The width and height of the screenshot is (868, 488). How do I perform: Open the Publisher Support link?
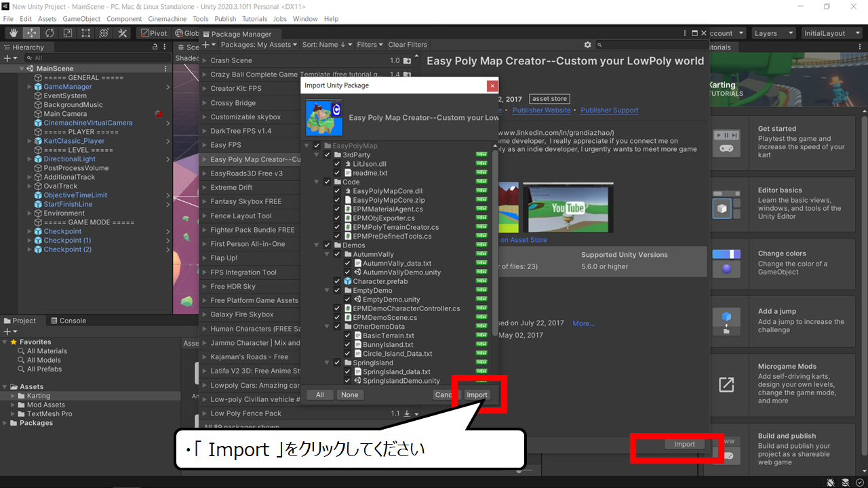(610, 110)
